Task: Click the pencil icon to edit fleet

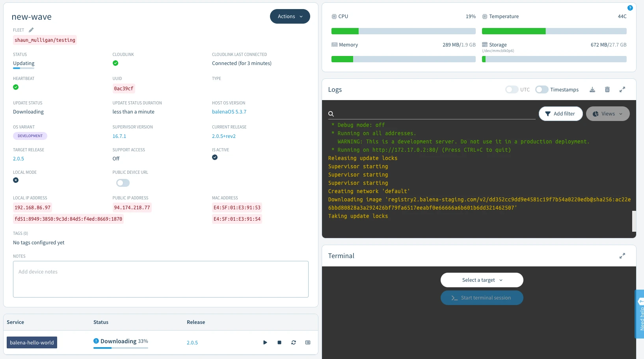Action: (31, 30)
